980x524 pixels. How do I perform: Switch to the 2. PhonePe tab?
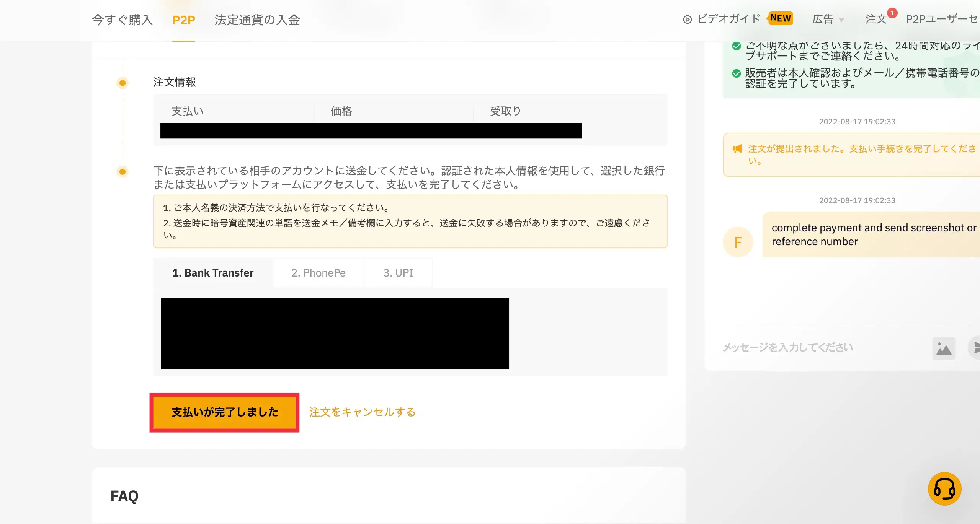[318, 273]
